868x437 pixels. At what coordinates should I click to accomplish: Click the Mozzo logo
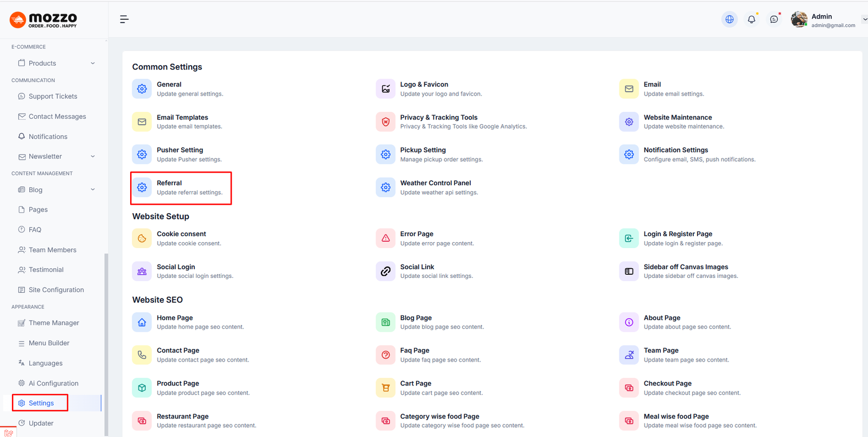pyautogui.click(x=43, y=20)
